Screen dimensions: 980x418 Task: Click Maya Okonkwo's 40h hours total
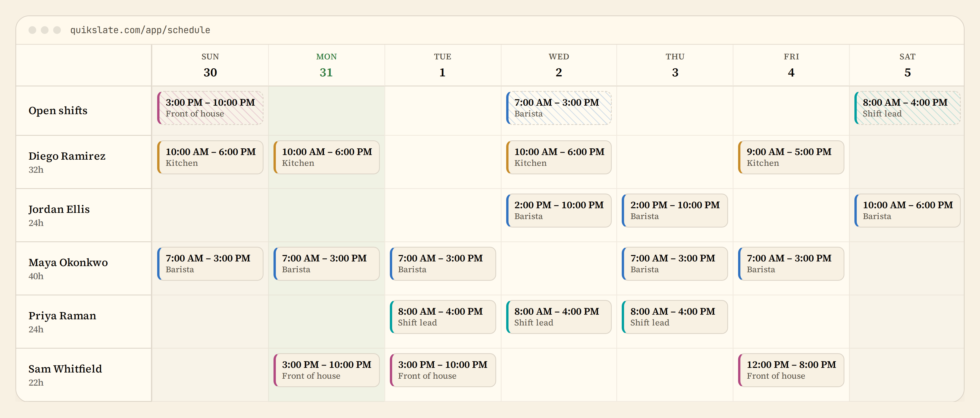point(36,276)
